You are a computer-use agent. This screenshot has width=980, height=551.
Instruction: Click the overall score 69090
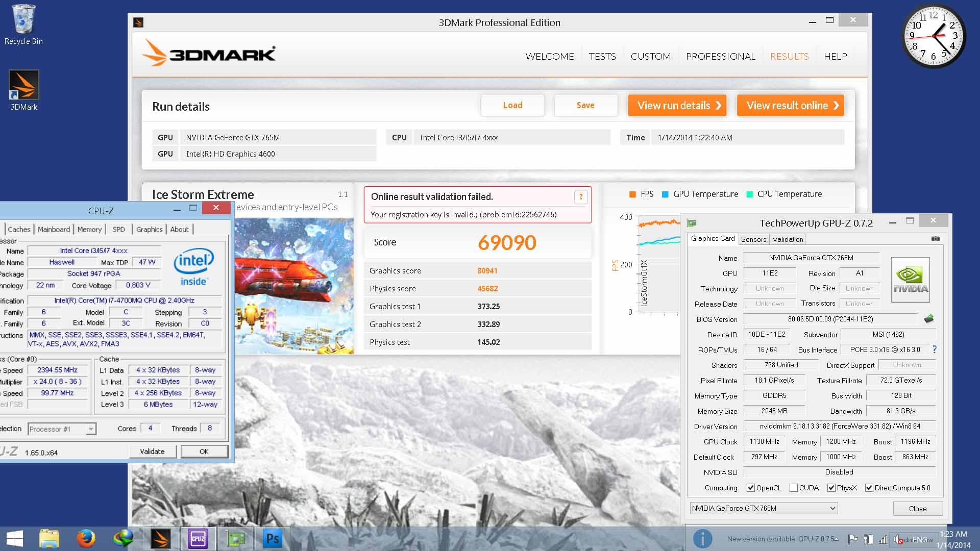507,242
